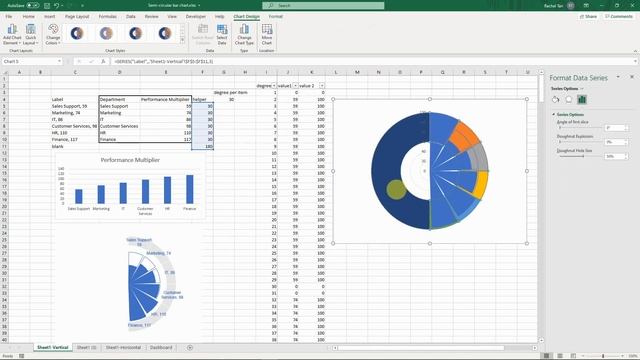
Task: Open the Home tab
Action: (x=29, y=16)
